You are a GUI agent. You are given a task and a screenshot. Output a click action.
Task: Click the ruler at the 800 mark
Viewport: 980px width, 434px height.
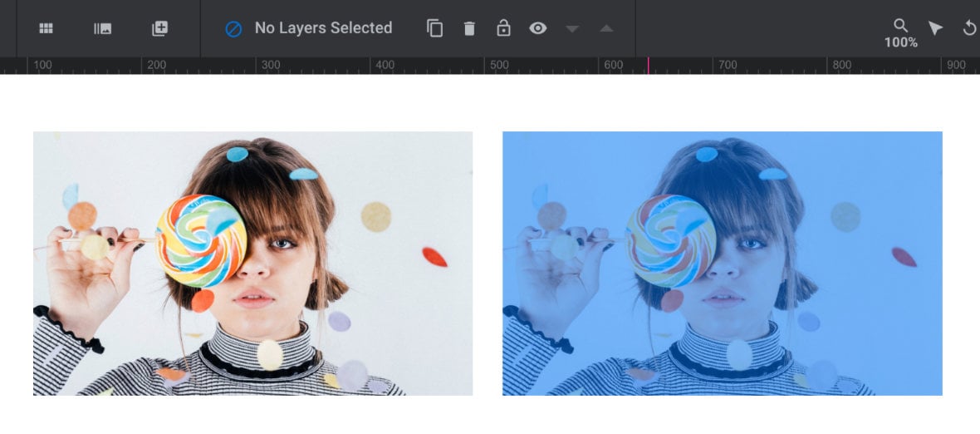[x=842, y=65]
